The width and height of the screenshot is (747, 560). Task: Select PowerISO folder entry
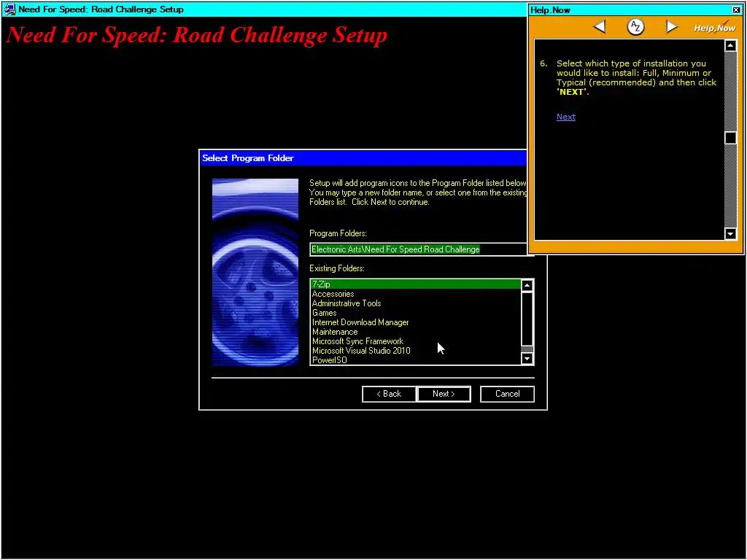[x=415, y=360]
